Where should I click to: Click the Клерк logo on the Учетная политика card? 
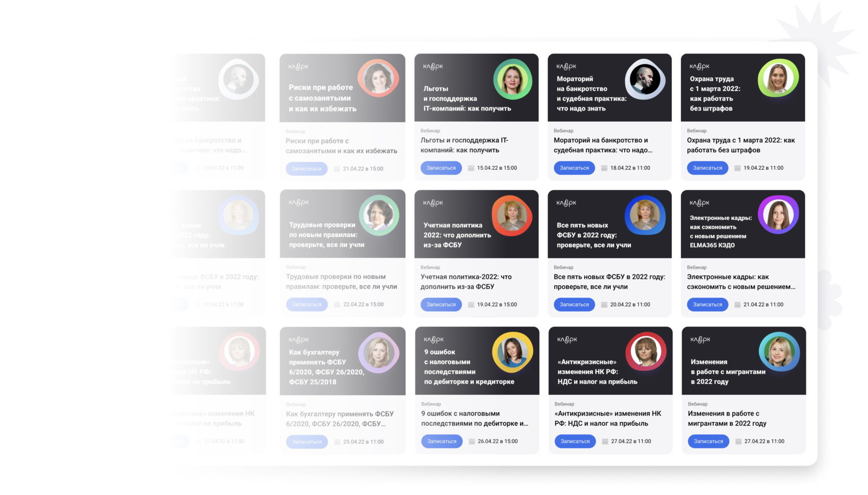(433, 203)
